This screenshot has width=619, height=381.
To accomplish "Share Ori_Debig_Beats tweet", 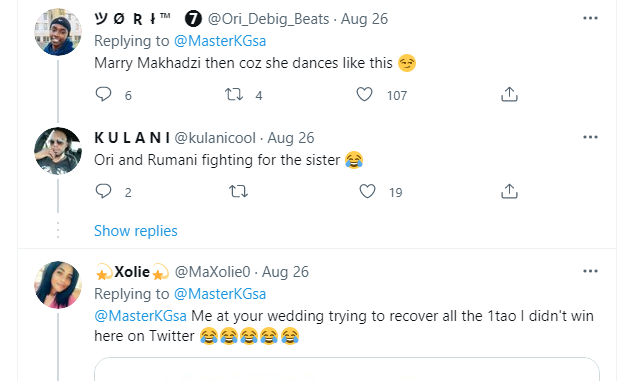I will coord(509,94).
